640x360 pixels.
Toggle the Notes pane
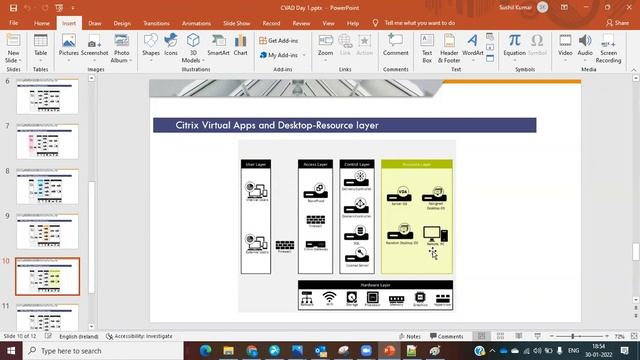(410, 336)
